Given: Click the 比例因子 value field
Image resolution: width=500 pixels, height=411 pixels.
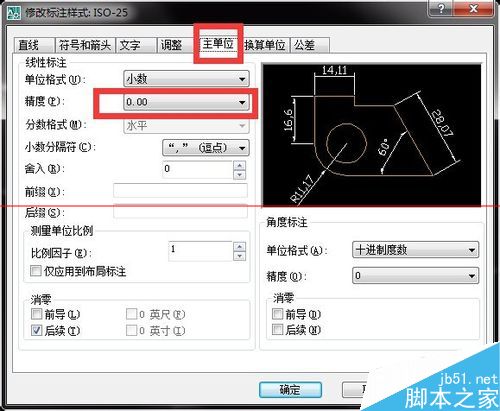Looking at the screenshot, I should pyautogui.click(x=200, y=251).
